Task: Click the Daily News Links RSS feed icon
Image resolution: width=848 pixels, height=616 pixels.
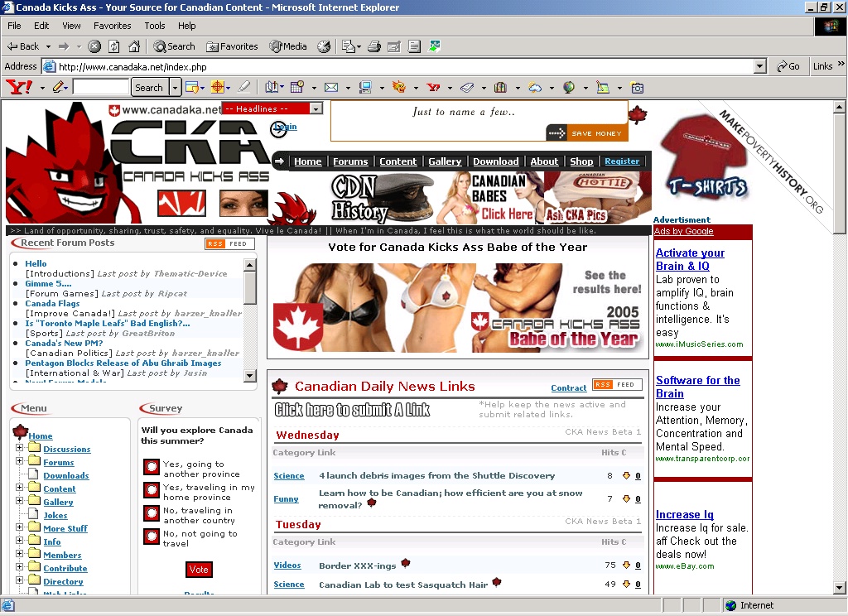Action: [x=617, y=384]
